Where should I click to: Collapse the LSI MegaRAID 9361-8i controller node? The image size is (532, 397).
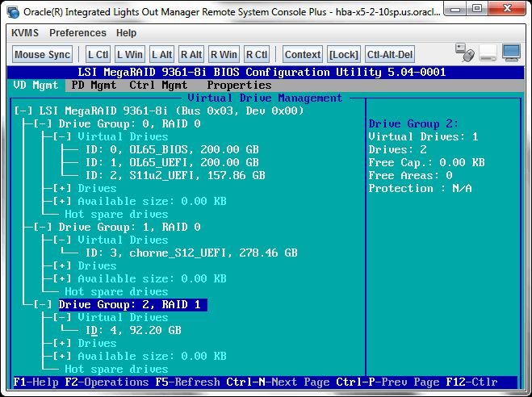pyautogui.click(x=23, y=111)
